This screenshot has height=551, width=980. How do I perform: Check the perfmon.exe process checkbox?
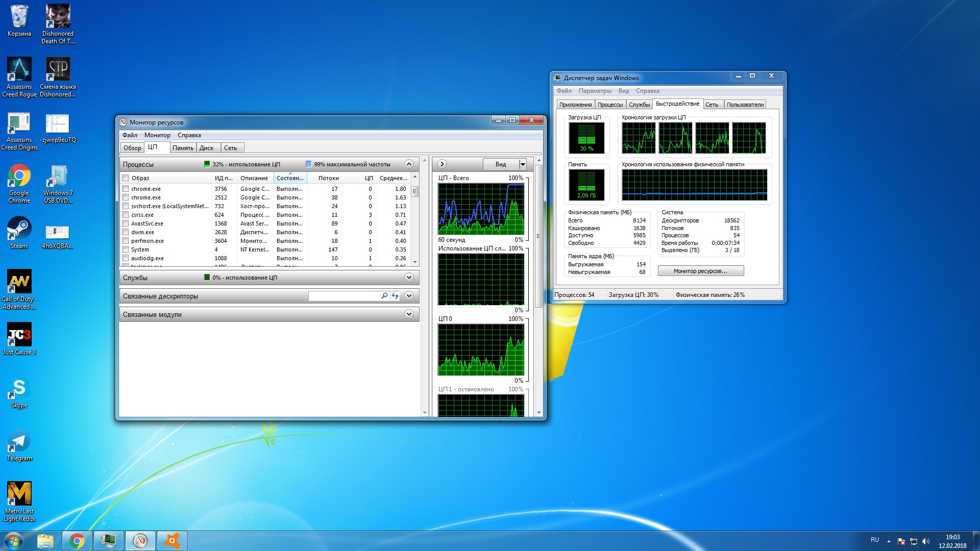[126, 241]
